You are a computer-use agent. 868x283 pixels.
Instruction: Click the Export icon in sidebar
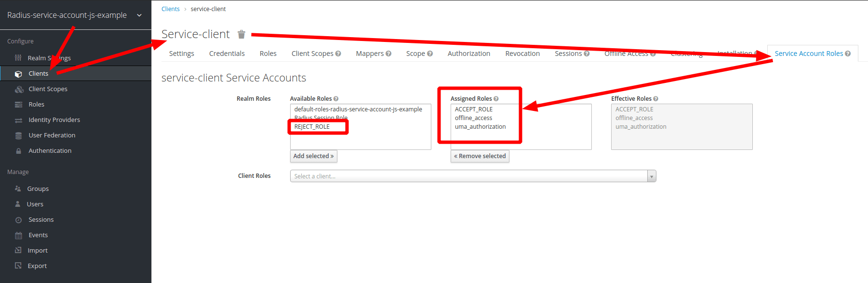18,266
